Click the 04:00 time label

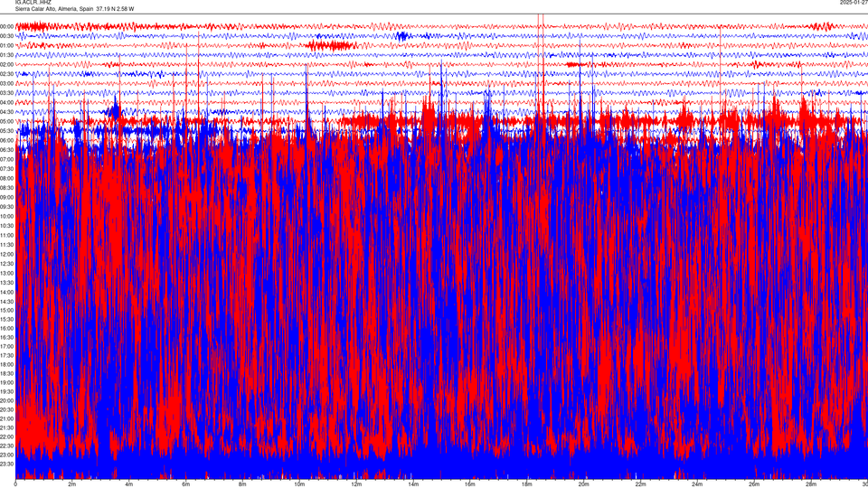coord(7,102)
